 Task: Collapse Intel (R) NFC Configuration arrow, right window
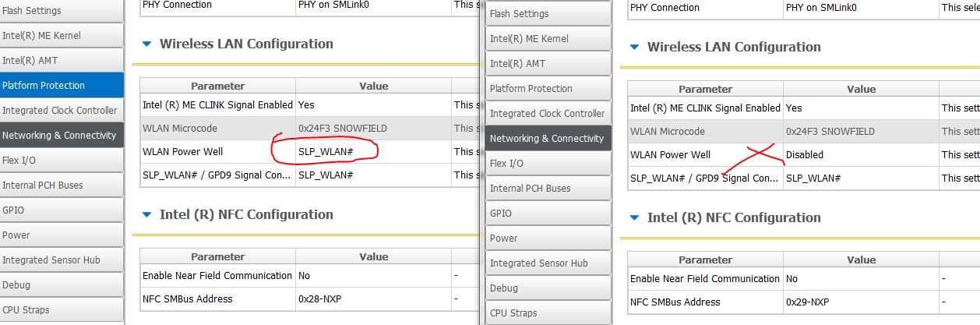[x=634, y=218]
